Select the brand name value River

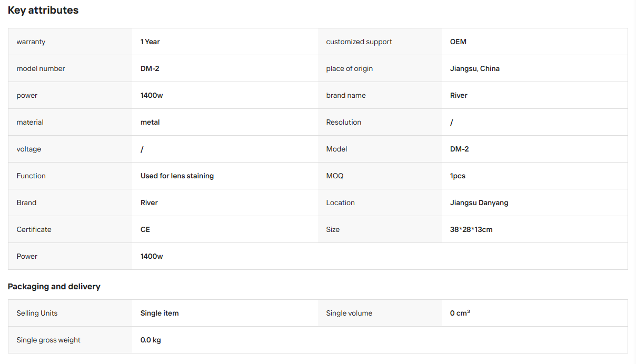coord(459,95)
